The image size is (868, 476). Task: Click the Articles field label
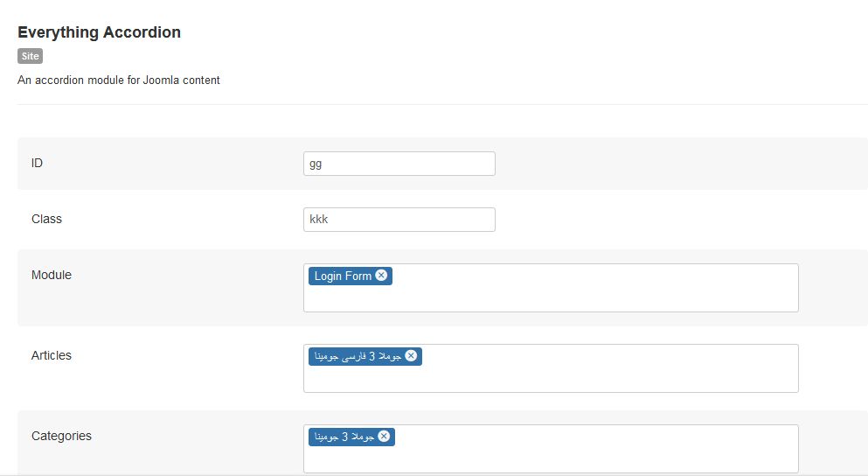click(x=52, y=355)
